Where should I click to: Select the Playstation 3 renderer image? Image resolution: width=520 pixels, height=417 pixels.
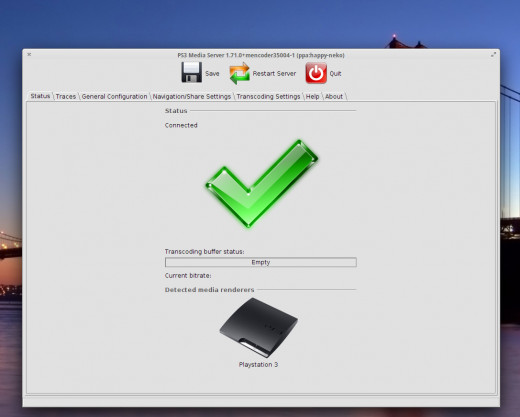pyautogui.click(x=258, y=328)
